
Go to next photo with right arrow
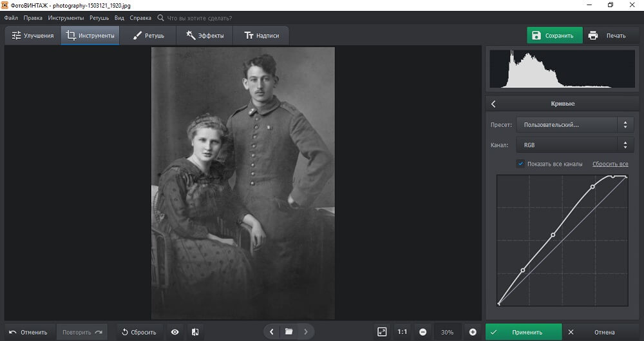(x=306, y=331)
